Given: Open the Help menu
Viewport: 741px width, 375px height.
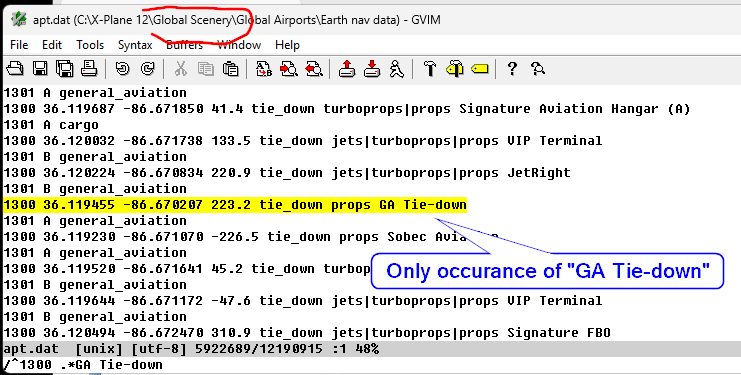Looking at the screenshot, I should point(287,45).
